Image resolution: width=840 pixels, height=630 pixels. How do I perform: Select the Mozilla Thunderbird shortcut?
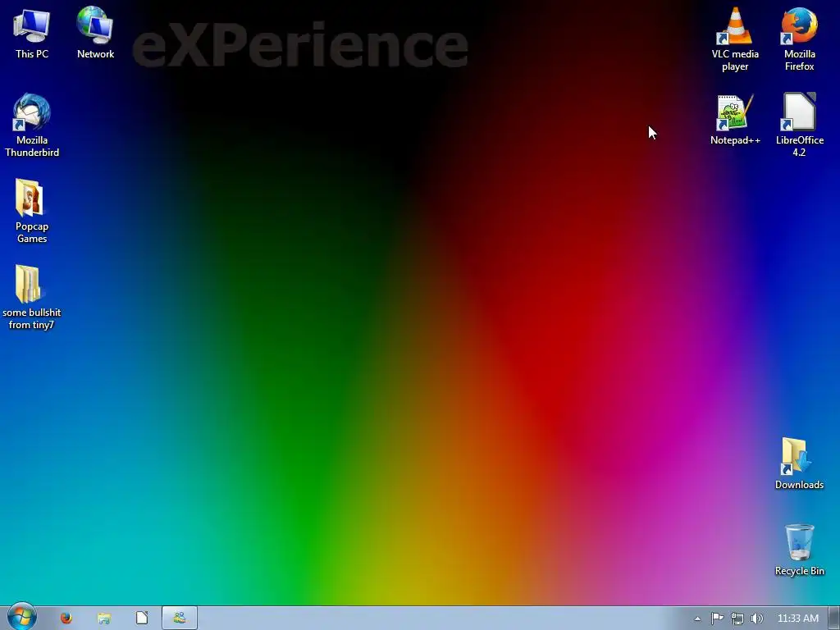32,126
